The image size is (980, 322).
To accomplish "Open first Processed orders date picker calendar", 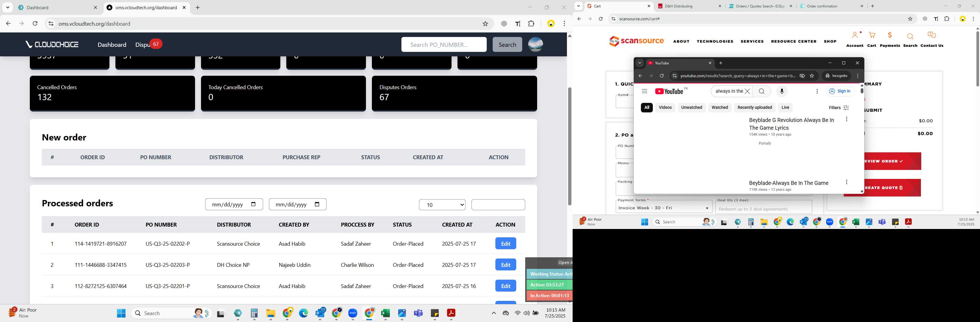I will click(x=254, y=204).
